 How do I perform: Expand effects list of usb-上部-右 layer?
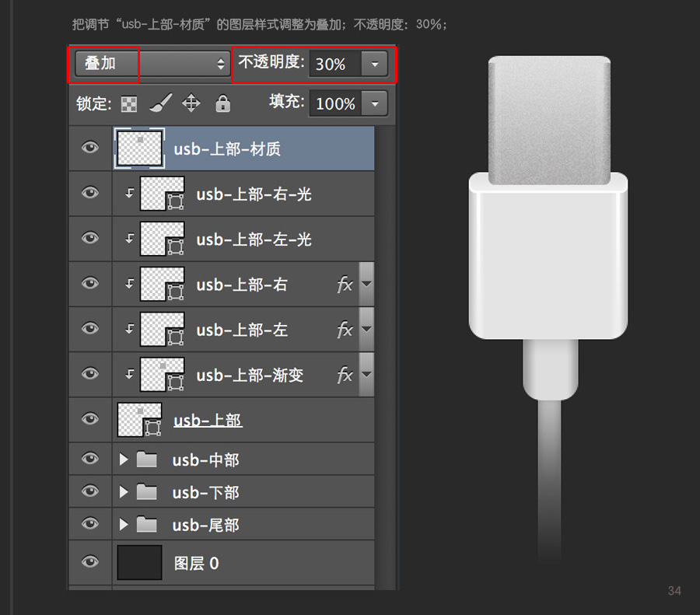pos(366,284)
